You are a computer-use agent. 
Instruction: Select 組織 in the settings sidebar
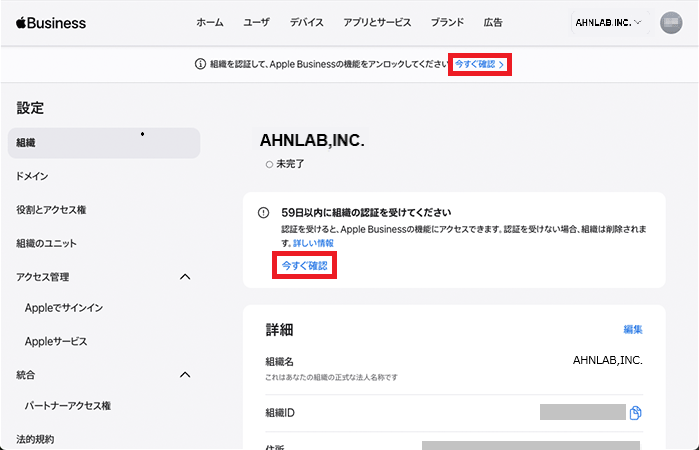click(x=104, y=143)
